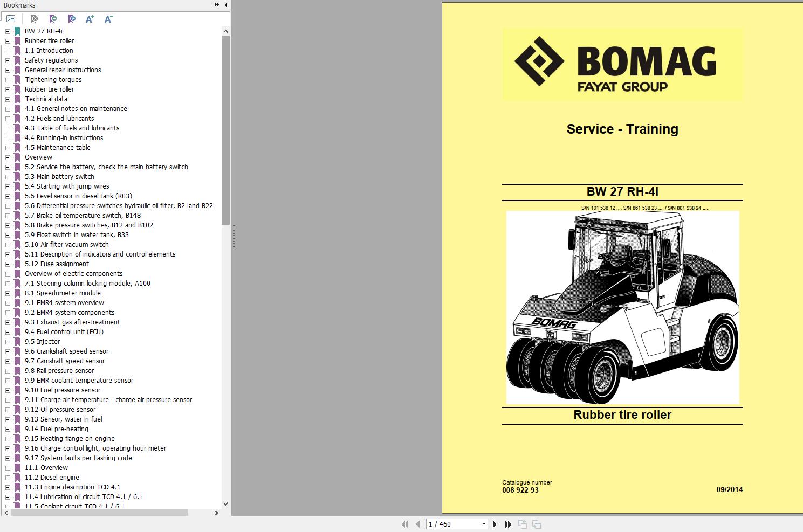Collapse the Bookmarks panel with the left arrow
The height and width of the screenshot is (532, 803).
pos(226,5)
